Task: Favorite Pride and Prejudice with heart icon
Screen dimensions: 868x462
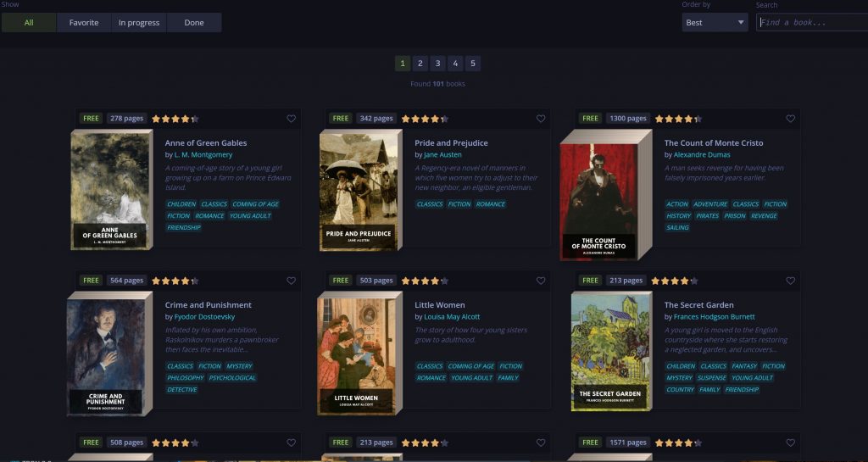Action: click(541, 119)
